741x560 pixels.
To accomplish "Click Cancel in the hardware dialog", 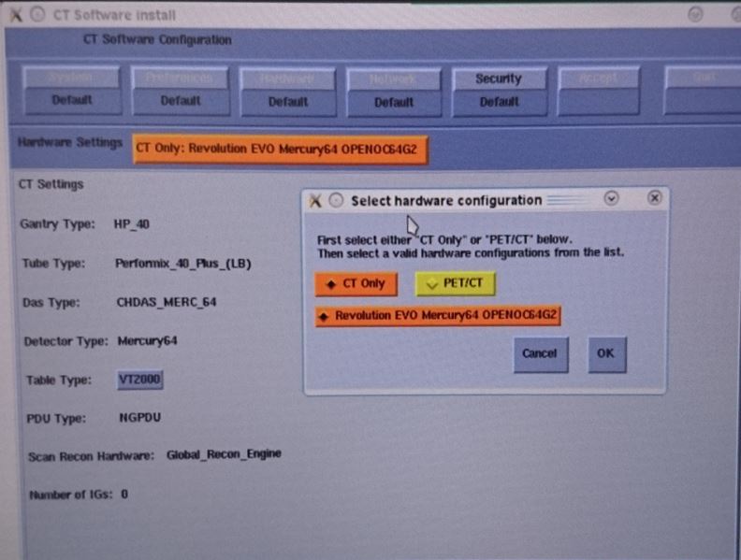I will [x=540, y=353].
